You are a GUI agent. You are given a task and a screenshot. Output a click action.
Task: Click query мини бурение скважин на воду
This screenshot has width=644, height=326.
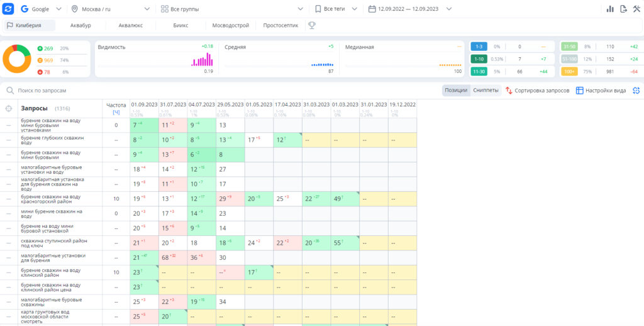click(x=52, y=214)
